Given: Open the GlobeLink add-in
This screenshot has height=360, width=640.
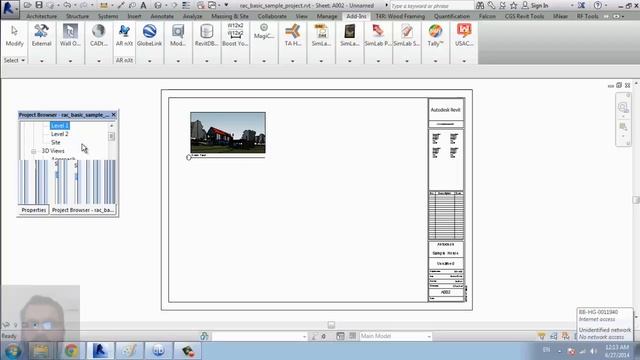Looking at the screenshot, I should [x=149, y=36].
